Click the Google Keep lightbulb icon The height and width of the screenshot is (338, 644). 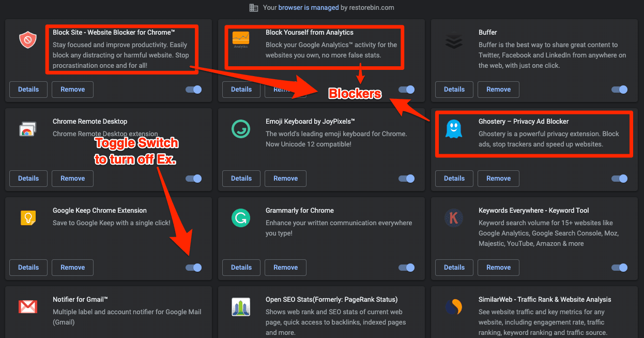(28, 218)
